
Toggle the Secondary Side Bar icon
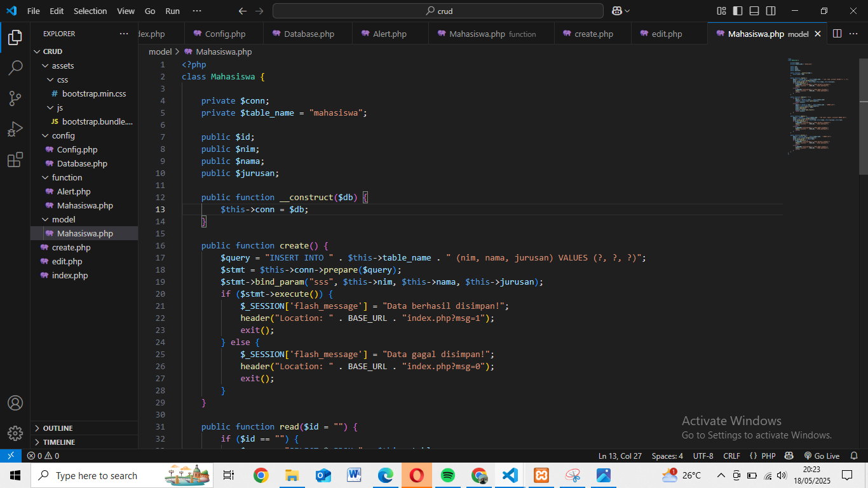click(770, 11)
